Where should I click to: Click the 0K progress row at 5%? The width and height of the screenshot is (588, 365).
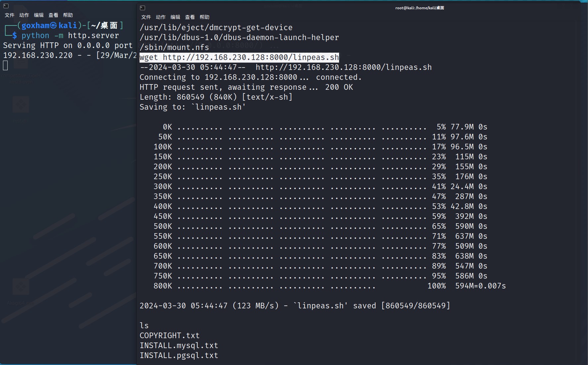coord(325,127)
